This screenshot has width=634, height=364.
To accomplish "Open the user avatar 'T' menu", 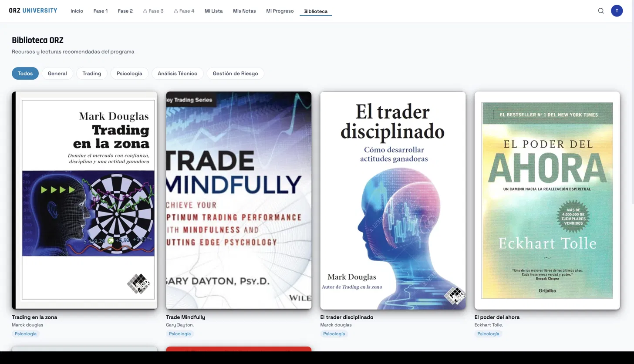I will coord(617,11).
